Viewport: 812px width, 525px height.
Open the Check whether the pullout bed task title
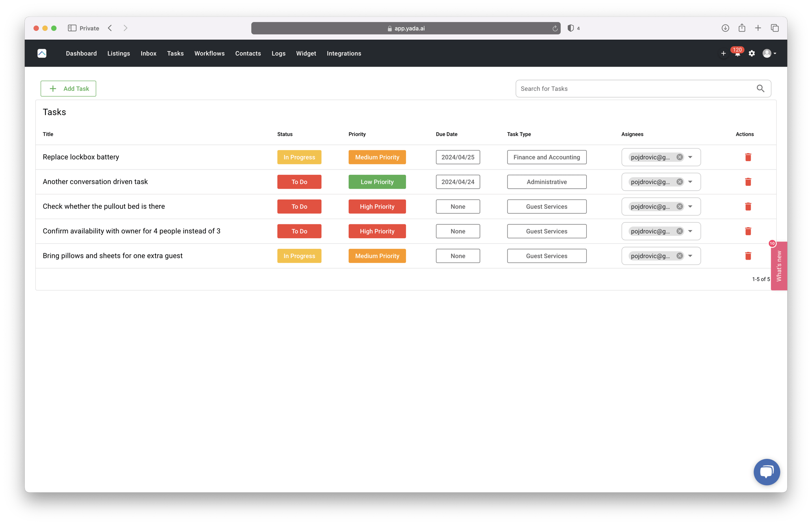[x=104, y=207]
